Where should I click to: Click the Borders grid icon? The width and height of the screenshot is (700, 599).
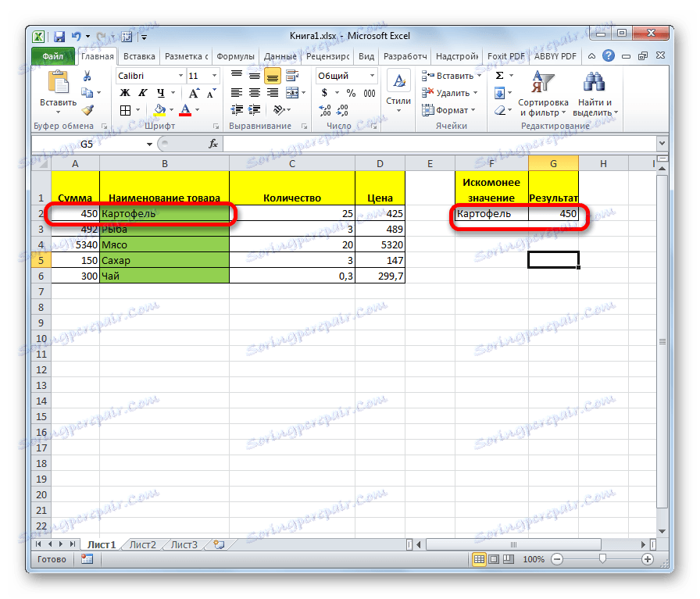(126, 110)
